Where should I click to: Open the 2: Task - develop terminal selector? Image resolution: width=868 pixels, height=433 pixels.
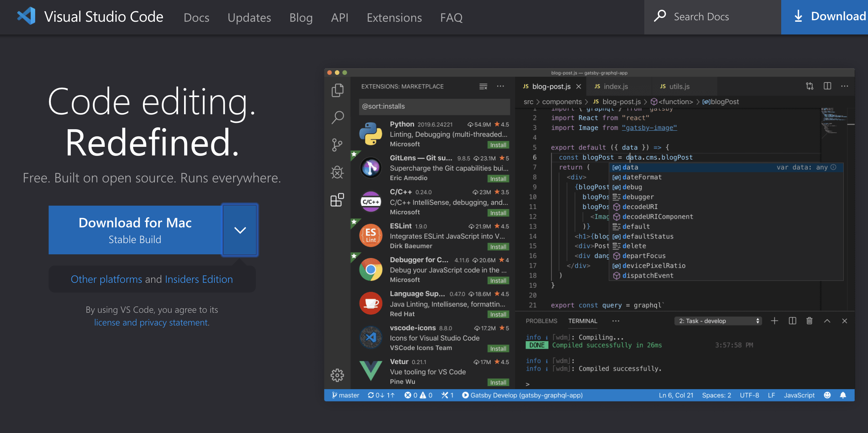tap(718, 321)
